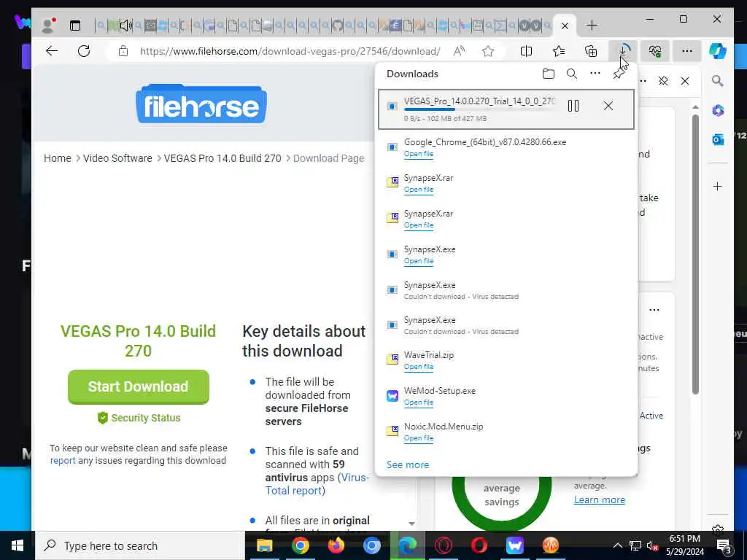Go to Home breadcrumb
Viewport: 747px width, 560px height.
[57, 158]
